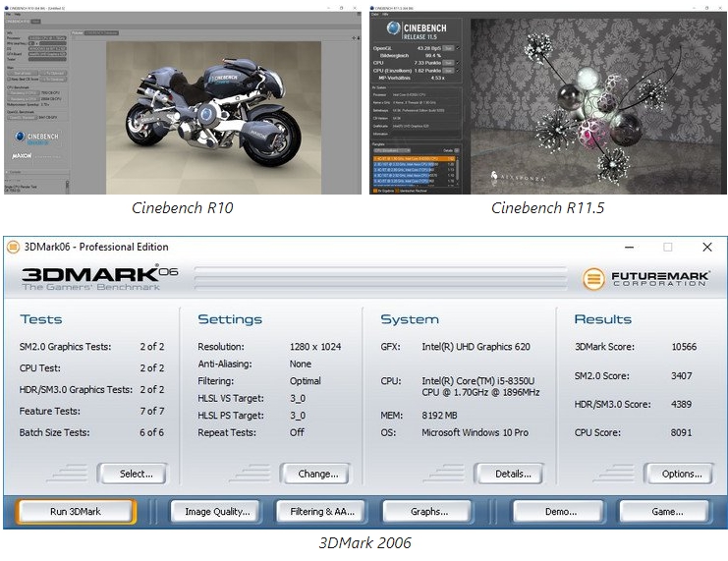Screen dimensions: 728x561
Task: Open system Details... in 3DMark06
Action: tap(509, 474)
